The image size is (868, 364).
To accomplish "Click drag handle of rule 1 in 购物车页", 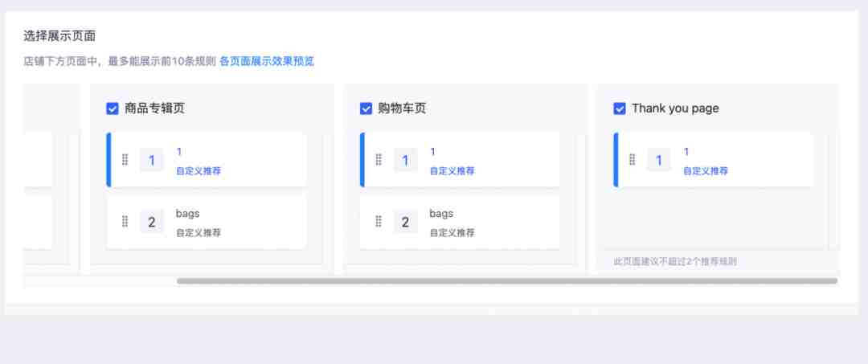I will pos(379,160).
